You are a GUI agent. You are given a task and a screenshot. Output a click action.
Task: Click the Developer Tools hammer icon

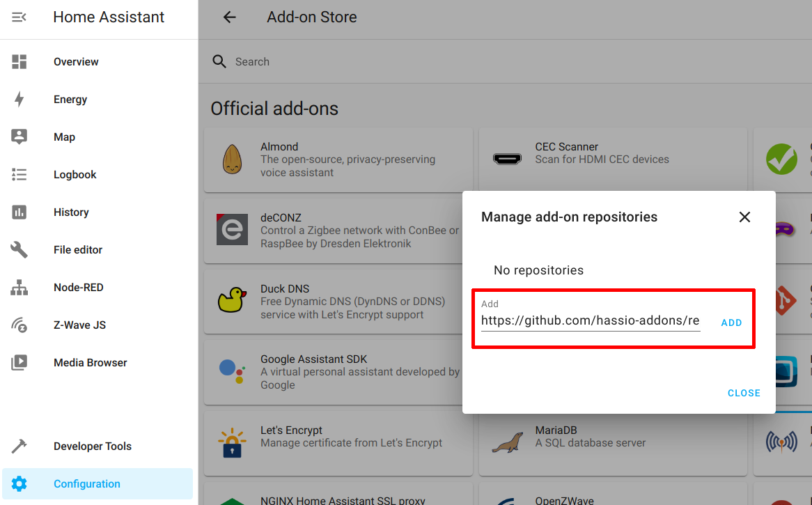pos(19,446)
